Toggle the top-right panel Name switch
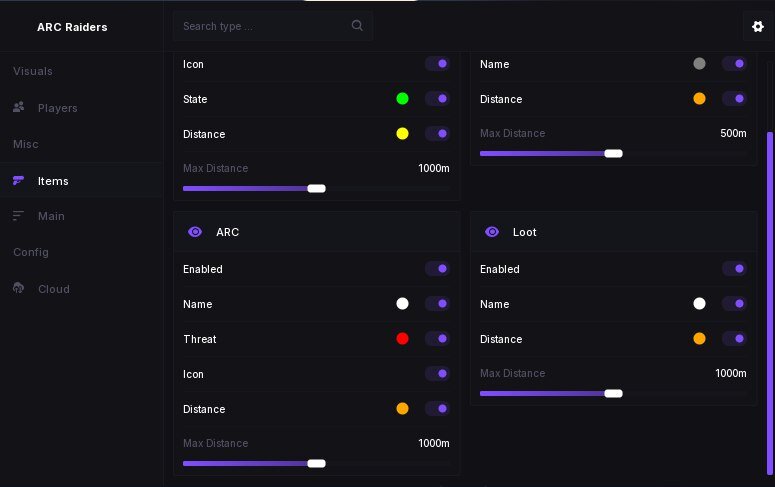Viewport: 775px width, 487px height. tap(734, 63)
